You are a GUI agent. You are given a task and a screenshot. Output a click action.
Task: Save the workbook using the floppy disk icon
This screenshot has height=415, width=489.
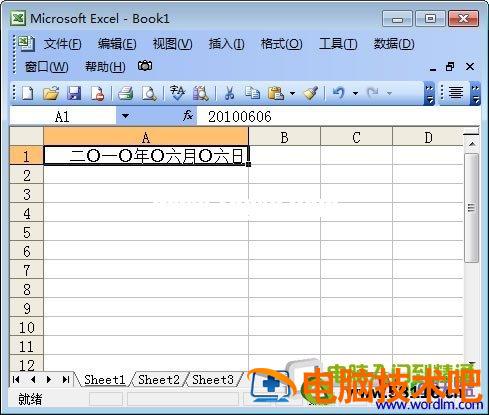pos(74,93)
